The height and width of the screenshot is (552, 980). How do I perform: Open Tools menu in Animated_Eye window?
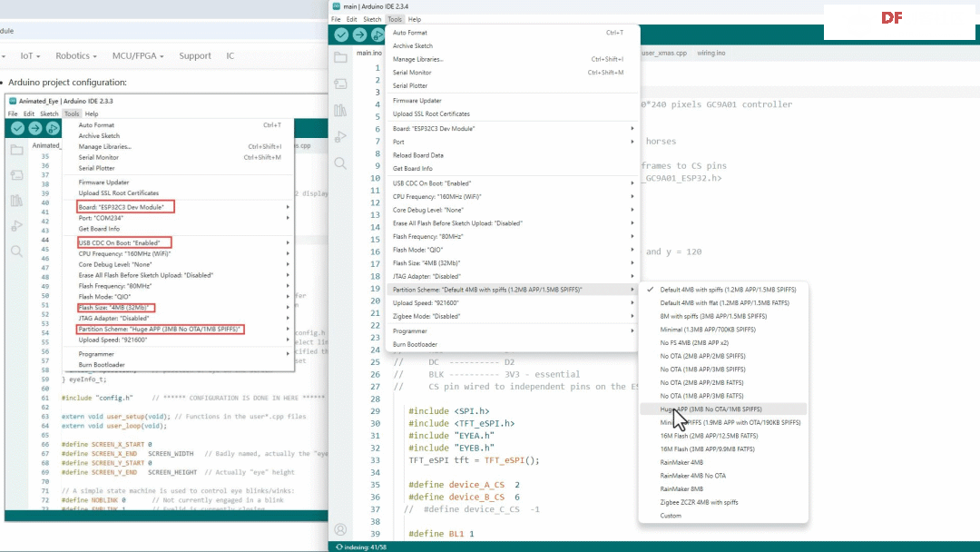click(72, 113)
